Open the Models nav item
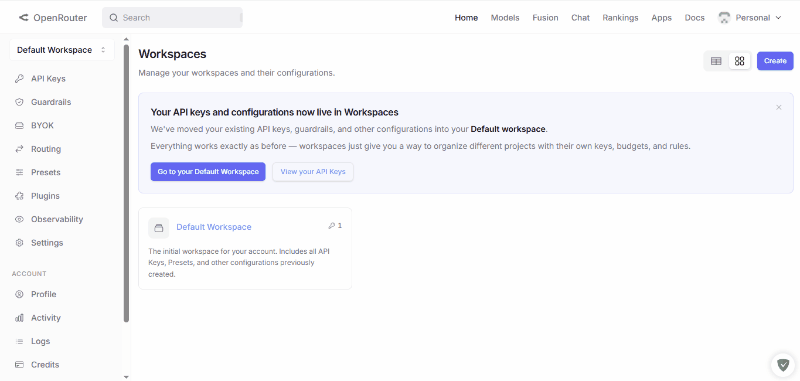Screen dimensions: 800x381 (x=505, y=18)
